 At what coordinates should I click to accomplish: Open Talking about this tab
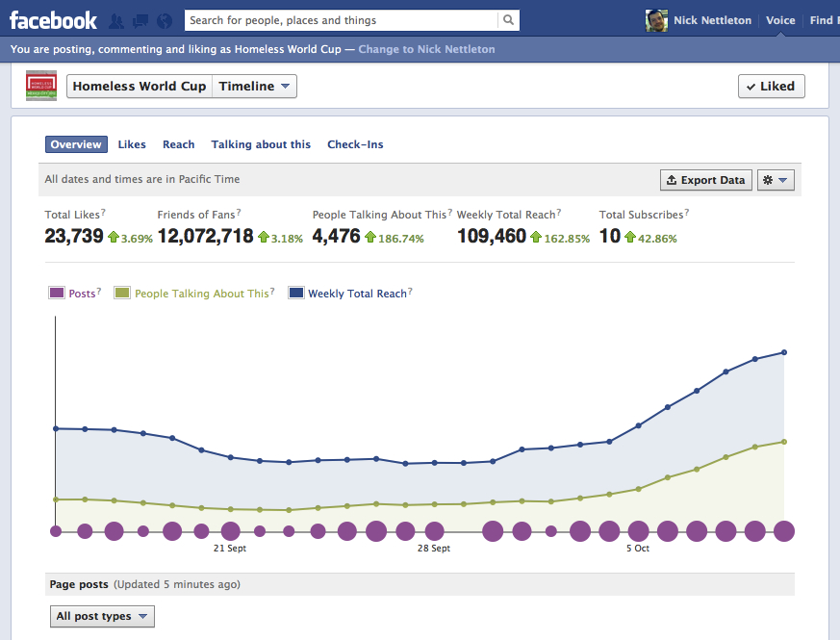click(261, 144)
